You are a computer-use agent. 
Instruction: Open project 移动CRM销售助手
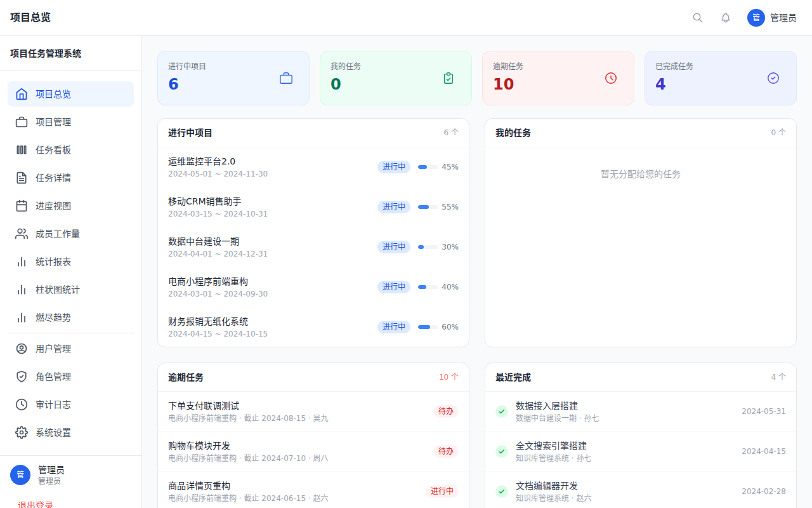coord(313,207)
